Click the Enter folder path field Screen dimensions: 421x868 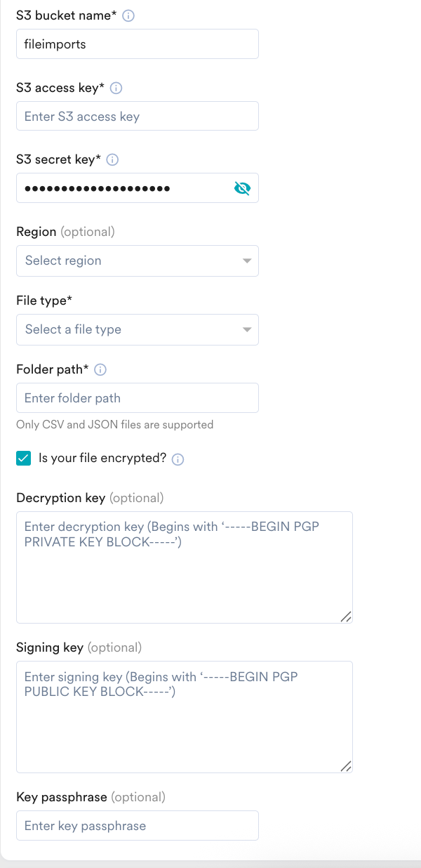tap(137, 398)
